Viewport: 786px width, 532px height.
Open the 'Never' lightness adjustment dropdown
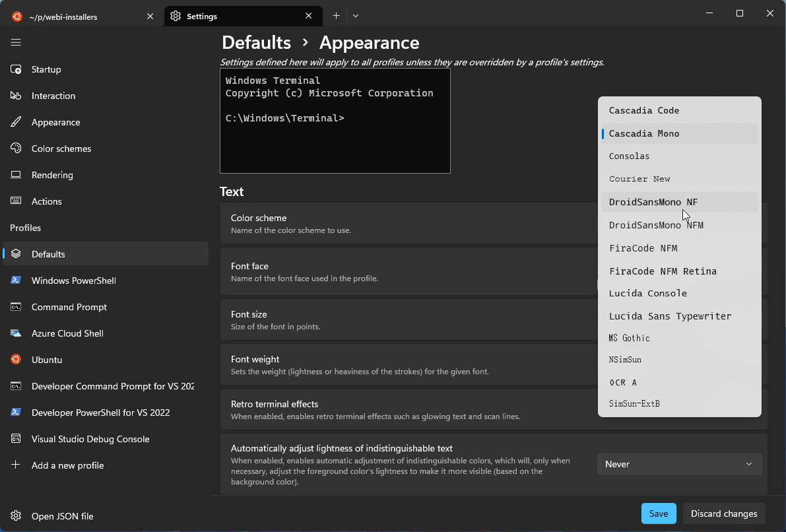679,464
